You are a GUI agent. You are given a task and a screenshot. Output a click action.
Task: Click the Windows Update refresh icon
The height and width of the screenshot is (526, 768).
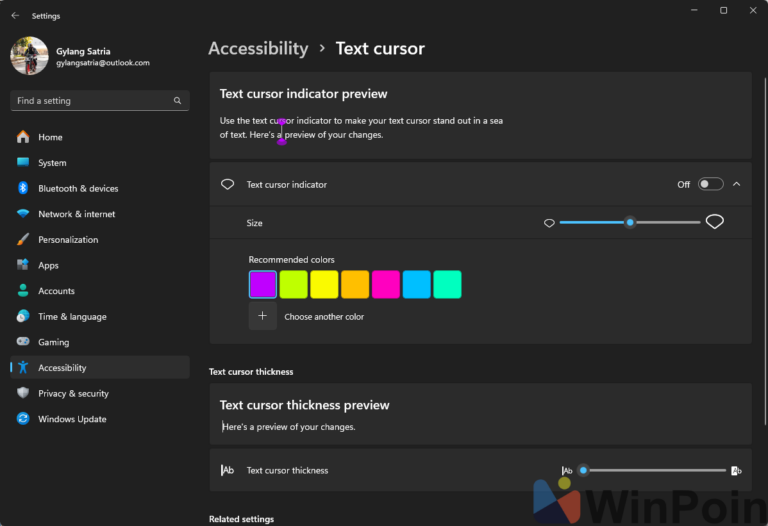click(23, 418)
